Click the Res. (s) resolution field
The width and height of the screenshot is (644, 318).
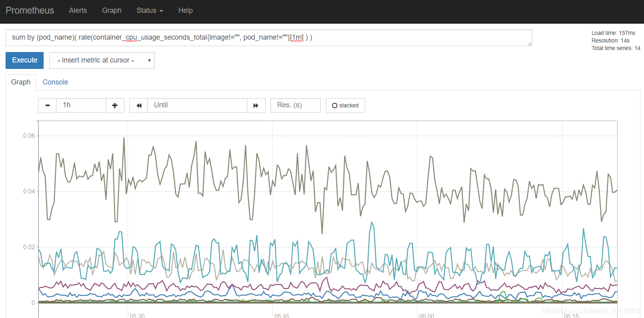295,105
